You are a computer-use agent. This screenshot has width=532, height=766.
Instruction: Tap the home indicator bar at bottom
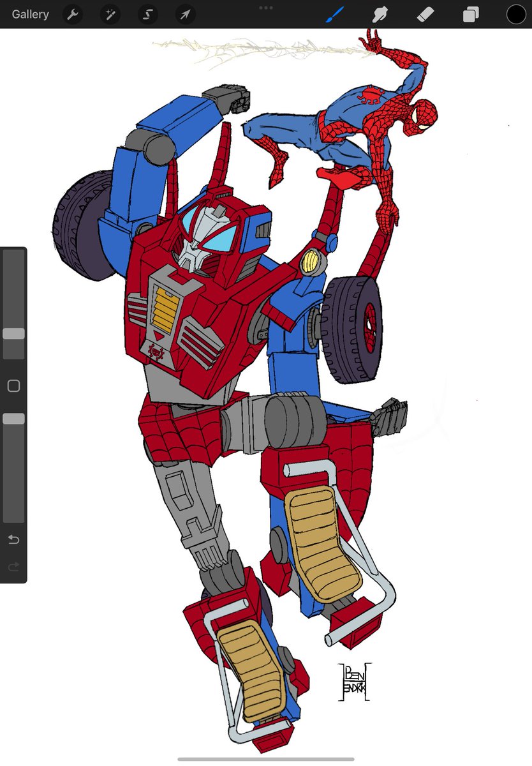(266, 759)
